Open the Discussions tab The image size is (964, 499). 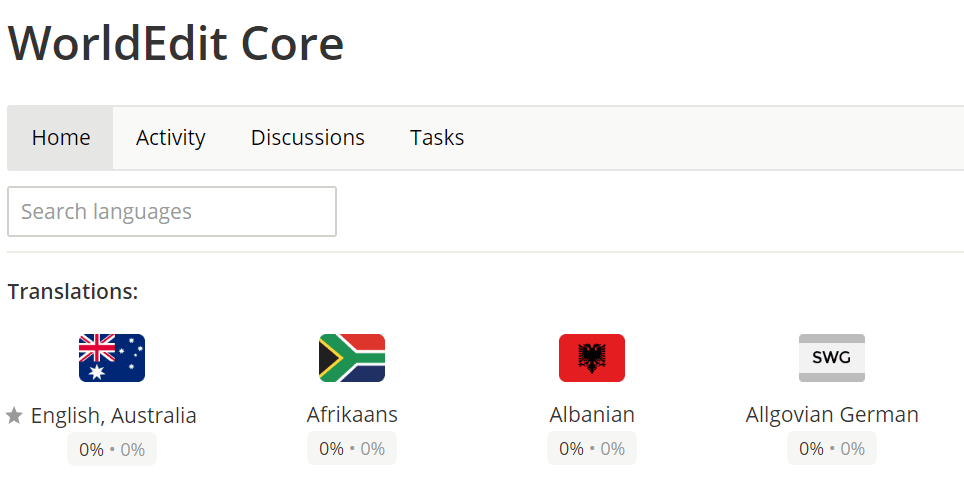point(308,138)
